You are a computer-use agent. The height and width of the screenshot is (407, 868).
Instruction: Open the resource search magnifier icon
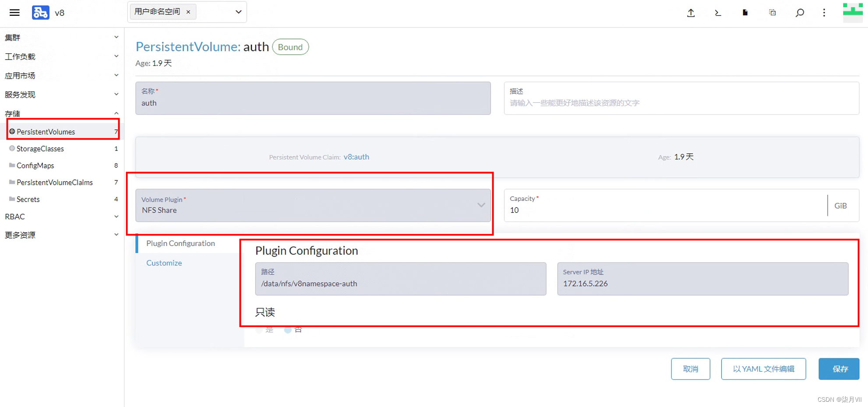800,13
